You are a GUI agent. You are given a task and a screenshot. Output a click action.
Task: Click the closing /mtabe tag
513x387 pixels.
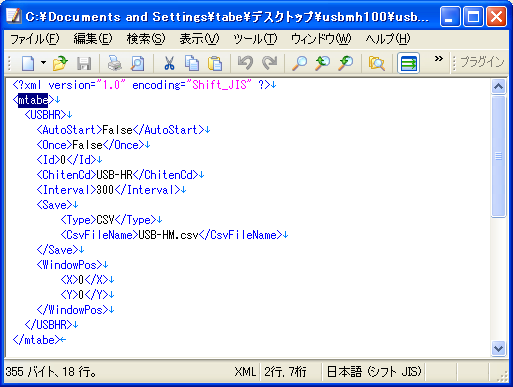click(x=39, y=340)
